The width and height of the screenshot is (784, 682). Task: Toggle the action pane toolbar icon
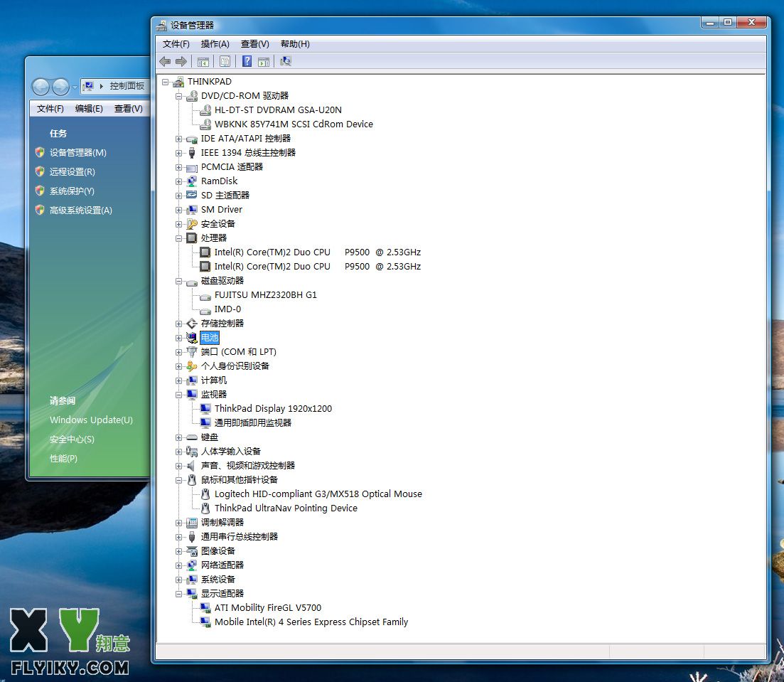(x=264, y=62)
